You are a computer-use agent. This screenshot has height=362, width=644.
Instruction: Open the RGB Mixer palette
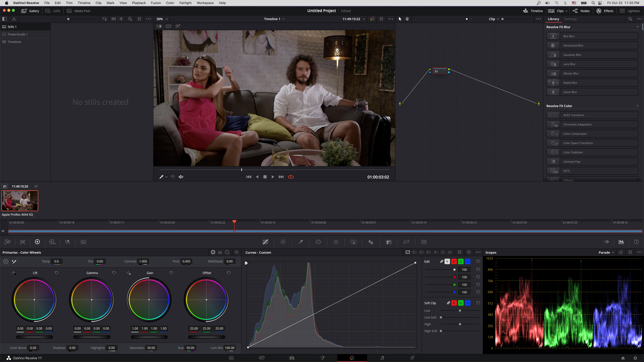coord(67,242)
